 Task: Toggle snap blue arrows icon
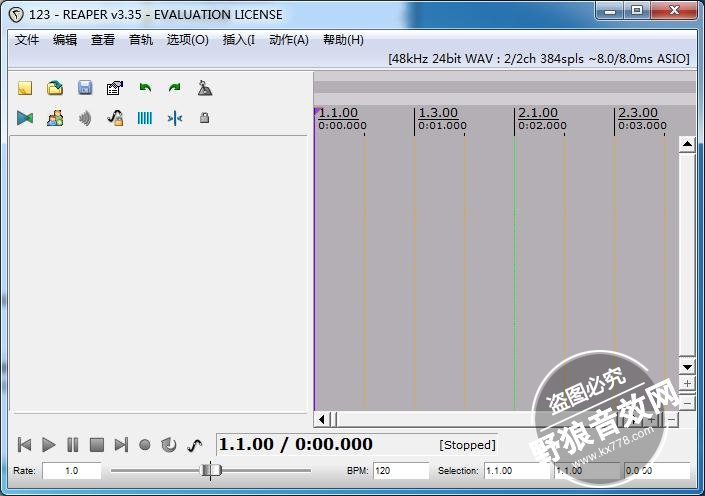pyautogui.click(x=174, y=118)
